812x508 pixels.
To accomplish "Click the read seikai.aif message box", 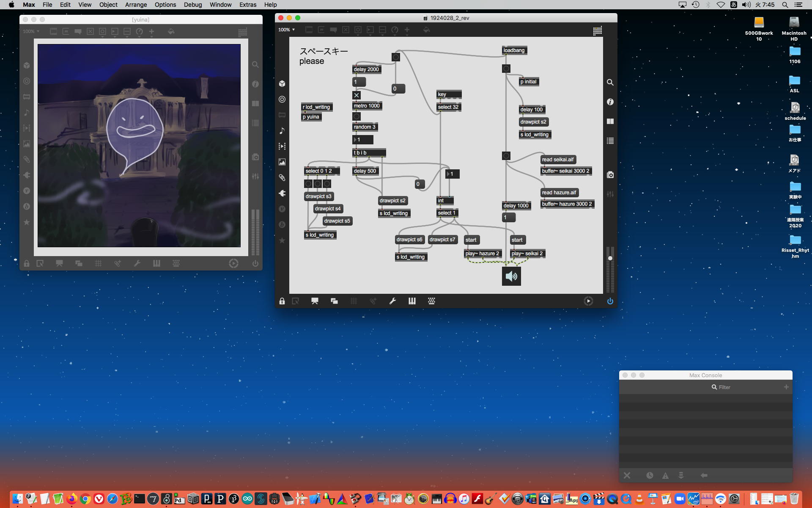I will [557, 160].
